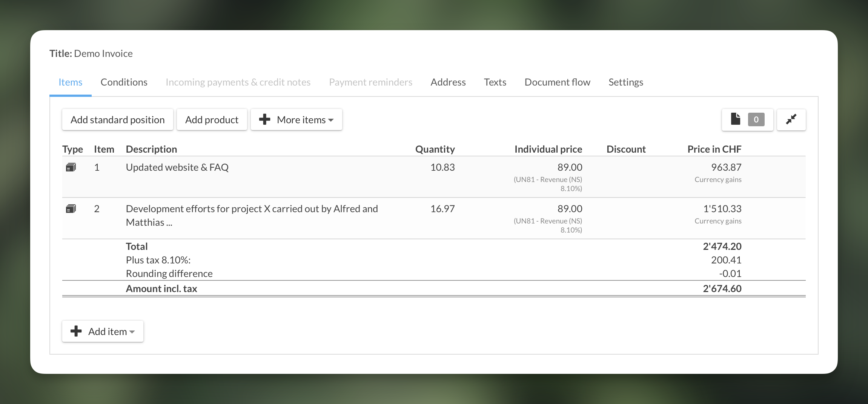Click the 963.87 price of item 1
868x404 pixels.
(x=726, y=167)
